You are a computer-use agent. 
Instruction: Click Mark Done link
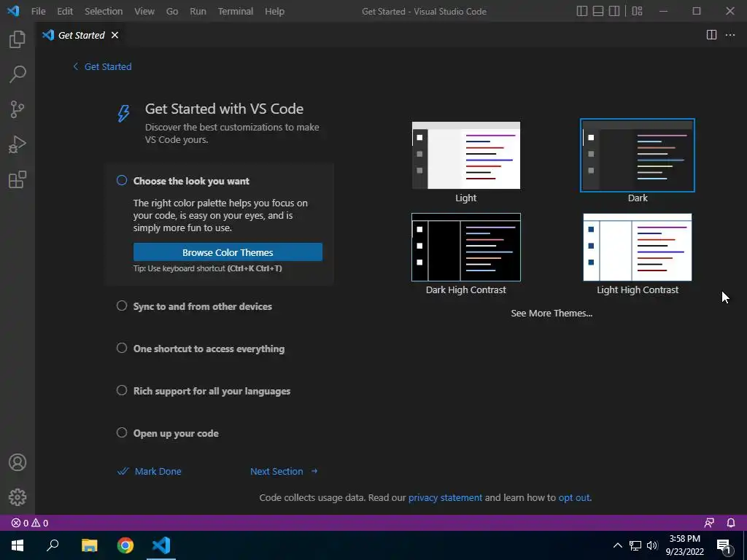149,472
